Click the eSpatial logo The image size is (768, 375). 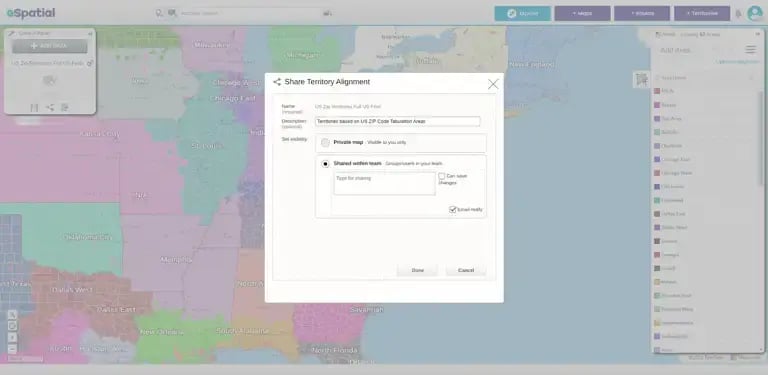(31, 13)
